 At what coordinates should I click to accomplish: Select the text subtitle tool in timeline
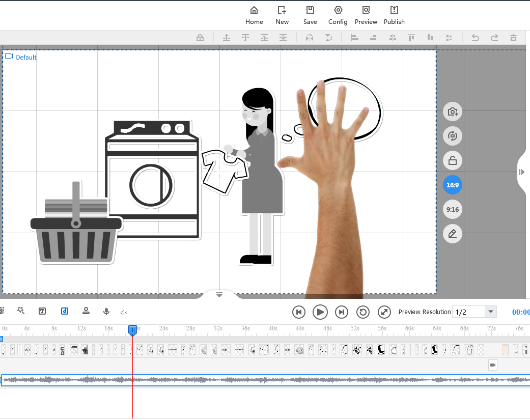(x=43, y=311)
